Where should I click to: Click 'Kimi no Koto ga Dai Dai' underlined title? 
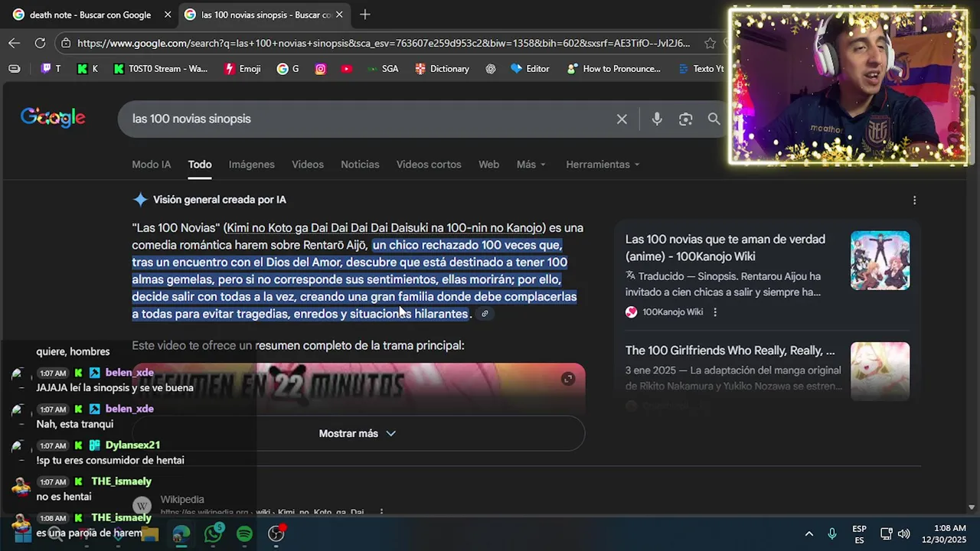coord(385,228)
